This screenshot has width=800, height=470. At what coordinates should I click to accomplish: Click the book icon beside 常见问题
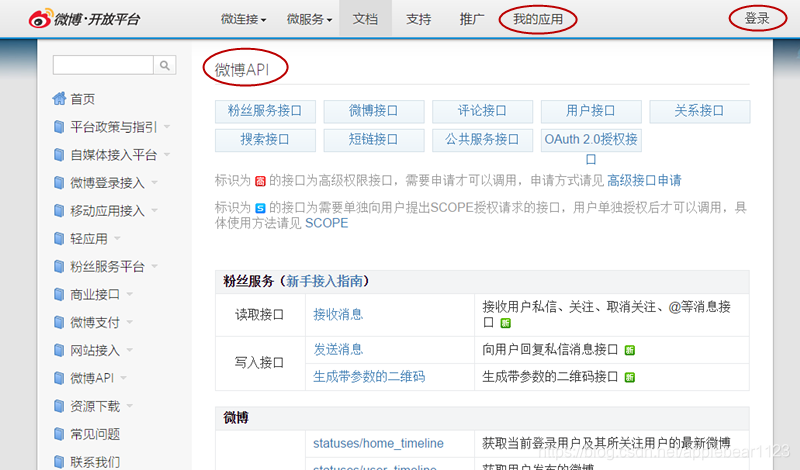click(59, 434)
